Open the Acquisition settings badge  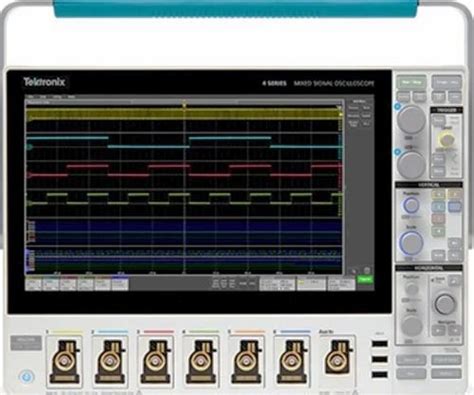coord(341,284)
